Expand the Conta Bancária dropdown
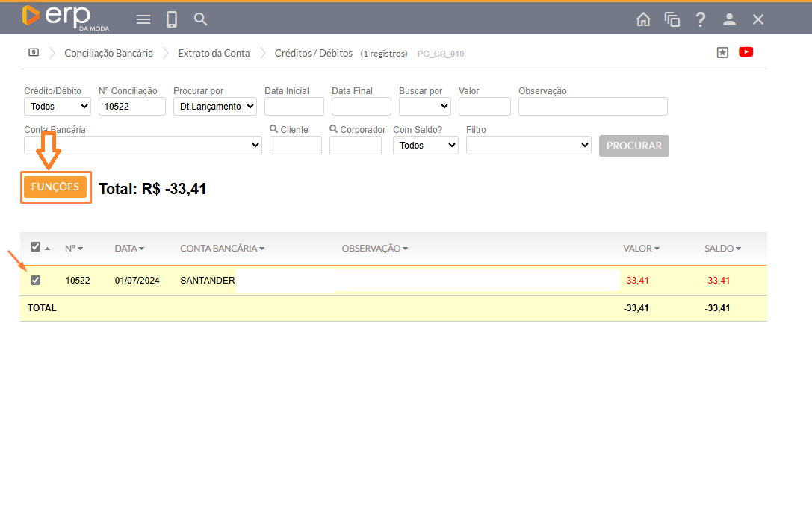Screen dimensions: 812x506 click(143, 146)
